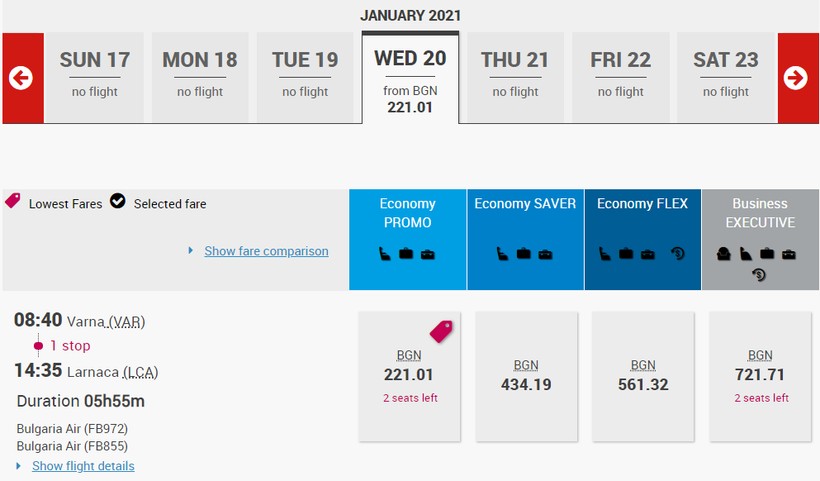The height and width of the screenshot is (481, 820).
Task: Go to the next week with right arrow
Action: (x=796, y=78)
